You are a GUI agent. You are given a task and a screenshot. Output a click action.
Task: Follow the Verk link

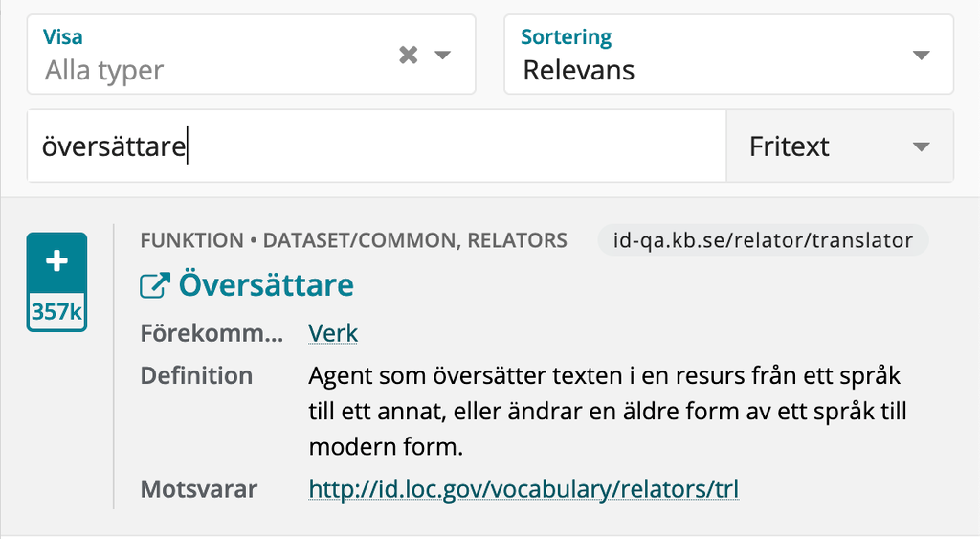point(333,333)
